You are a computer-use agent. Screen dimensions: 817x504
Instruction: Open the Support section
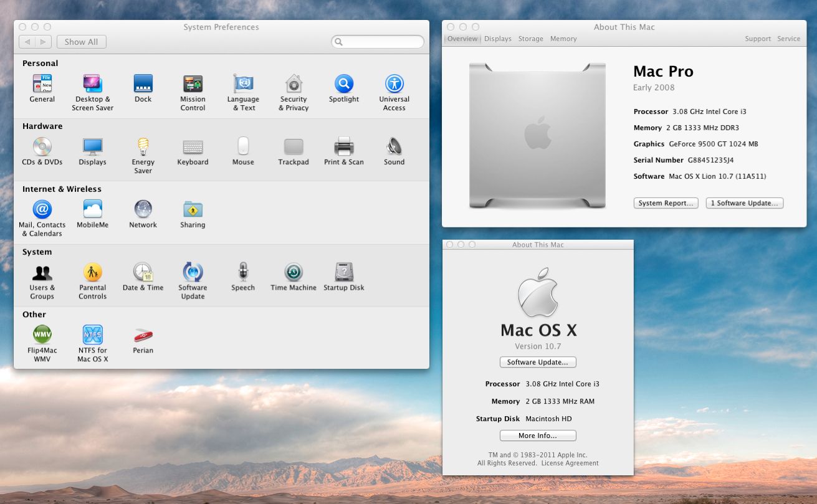[x=758, y=39]
